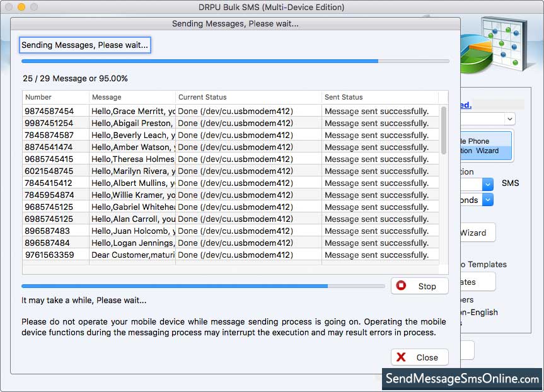544x392 pixels.
Task: Click the DRPU chart logo icon
Action: pos(494,45)
